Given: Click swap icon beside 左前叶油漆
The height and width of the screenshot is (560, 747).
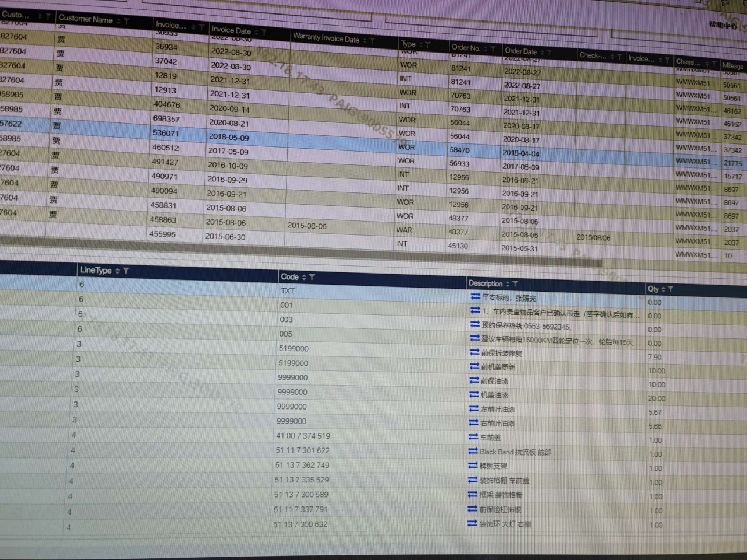Looking at the screenshot, I should tap(474, 408).
